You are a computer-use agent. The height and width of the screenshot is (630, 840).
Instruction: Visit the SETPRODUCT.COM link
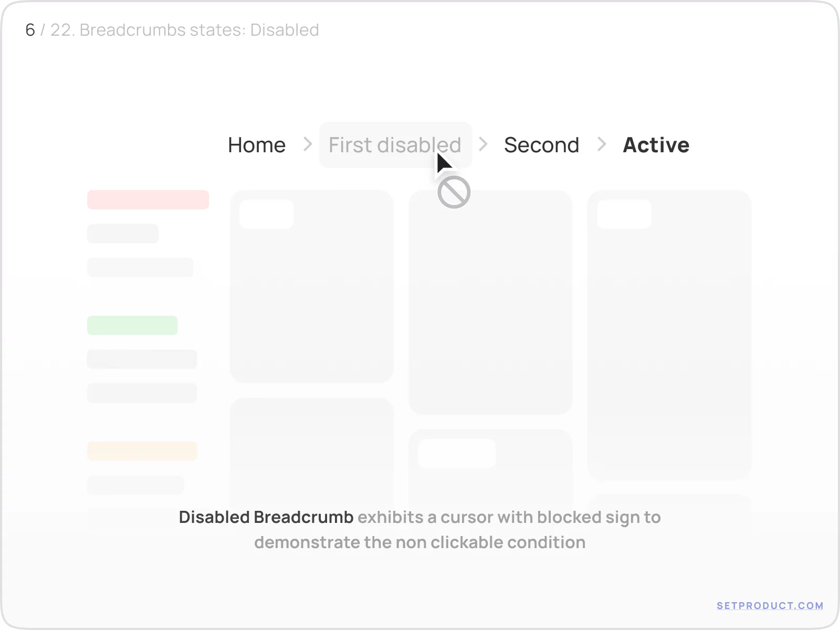770,605
